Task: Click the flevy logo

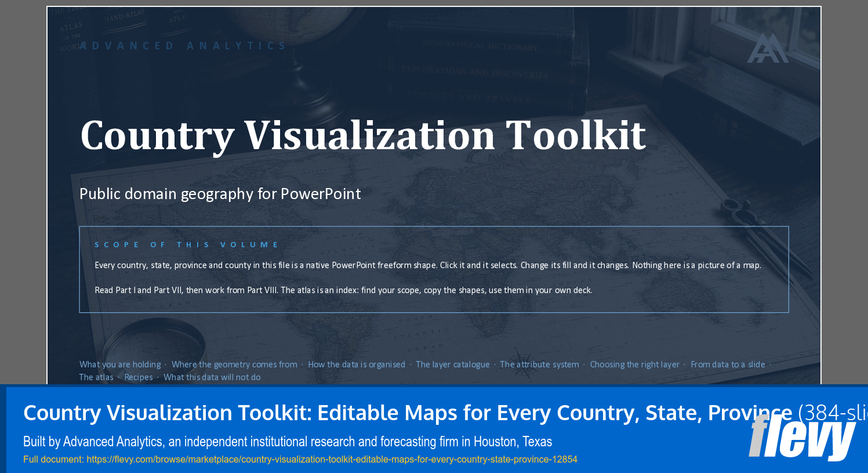Action: [802, 437]
